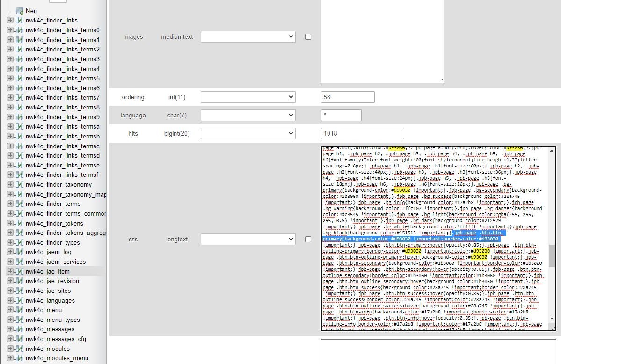This screenshot has height=364, width=619.
Task: Click the nwk4c_jae_item table icon
Action: point(20,271)
